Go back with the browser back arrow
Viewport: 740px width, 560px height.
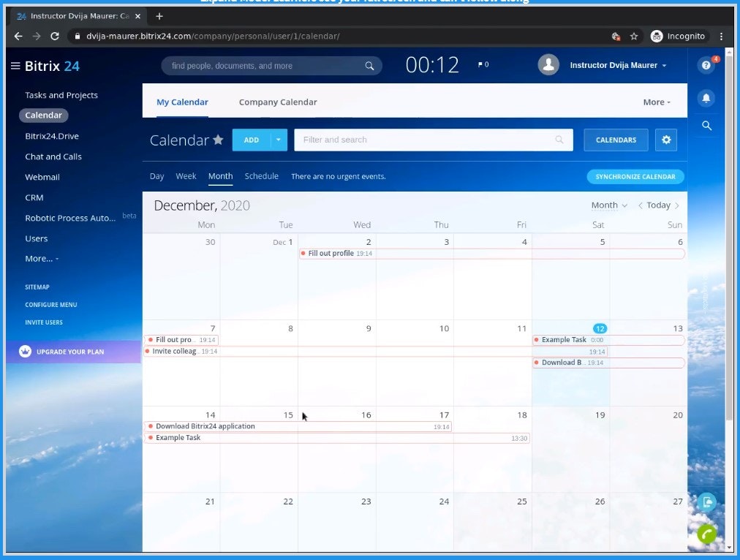coord(18,37)
